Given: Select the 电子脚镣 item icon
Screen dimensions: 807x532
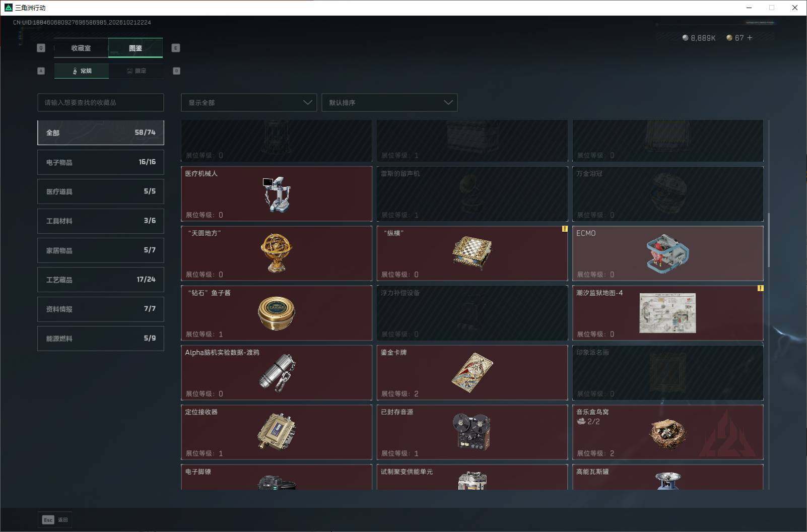Looking at the screenshot, I should 277,482.
